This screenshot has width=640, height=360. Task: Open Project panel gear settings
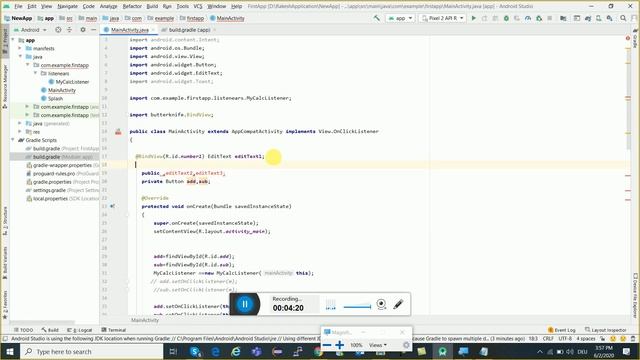[x=83, y=30]
